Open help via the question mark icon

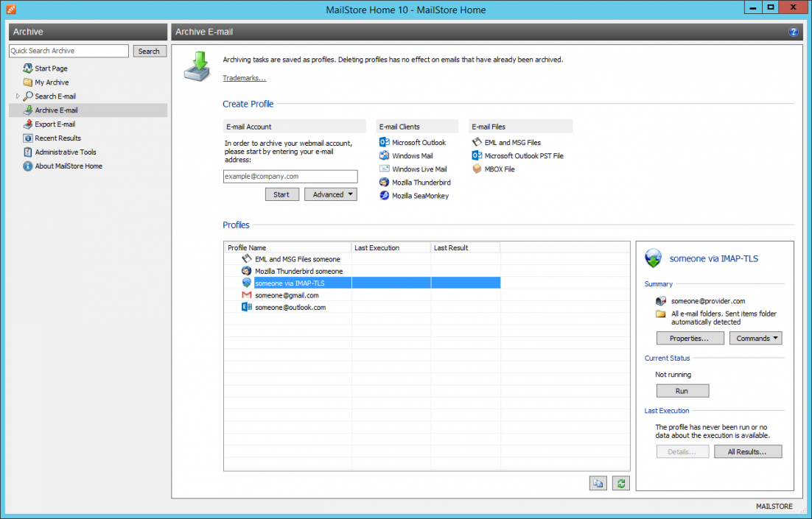794,32
